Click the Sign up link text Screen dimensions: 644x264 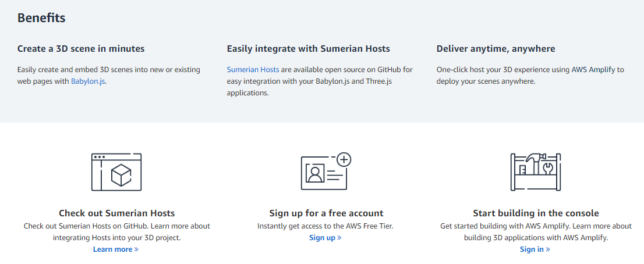click(x=322, y=238)
